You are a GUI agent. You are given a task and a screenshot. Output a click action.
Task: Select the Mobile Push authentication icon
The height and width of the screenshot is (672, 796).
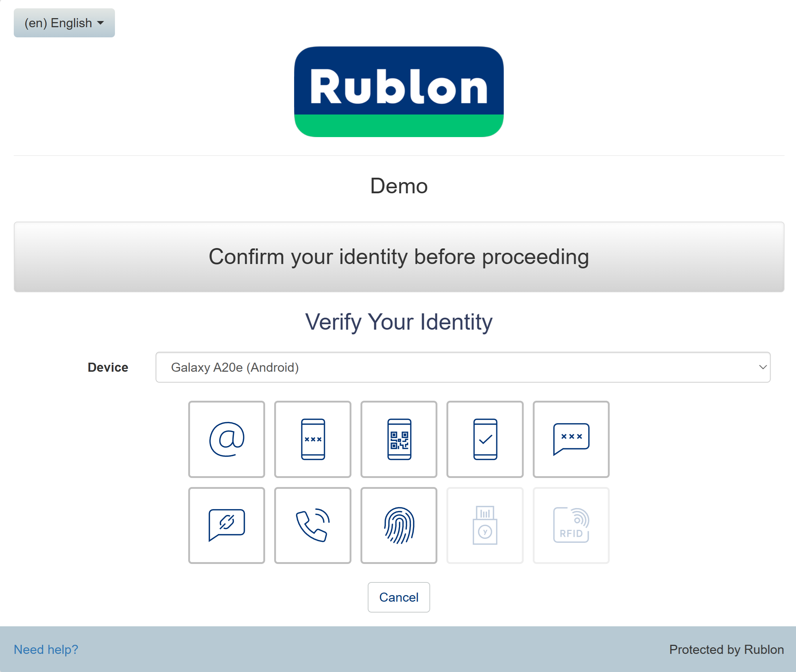click(485, 439)
